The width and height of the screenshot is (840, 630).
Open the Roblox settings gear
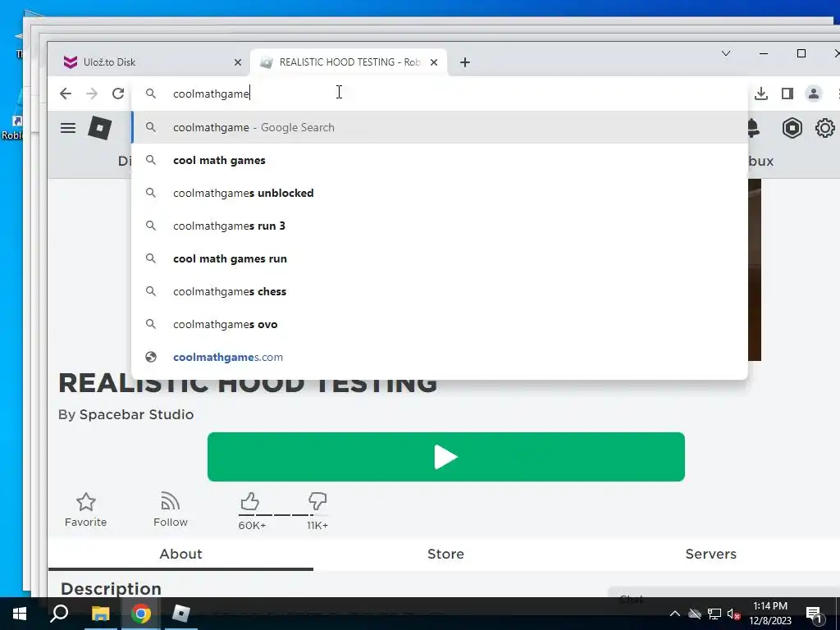coord(825,128)
